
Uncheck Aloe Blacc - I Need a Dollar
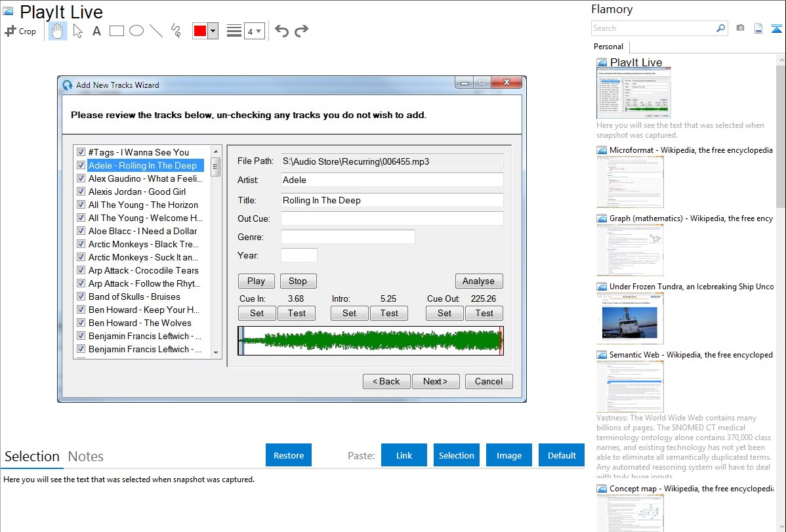pos(81,231)
